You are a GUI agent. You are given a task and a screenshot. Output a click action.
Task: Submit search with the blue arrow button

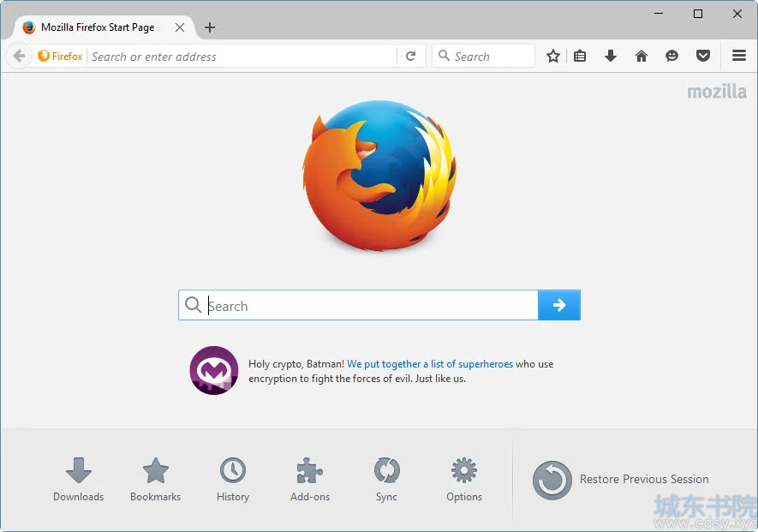(559, 305)
